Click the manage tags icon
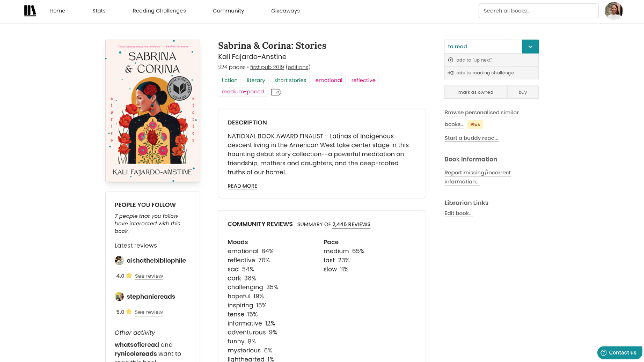Image resolution: width=644 pixels, height=362 pixels. [276, 92]
